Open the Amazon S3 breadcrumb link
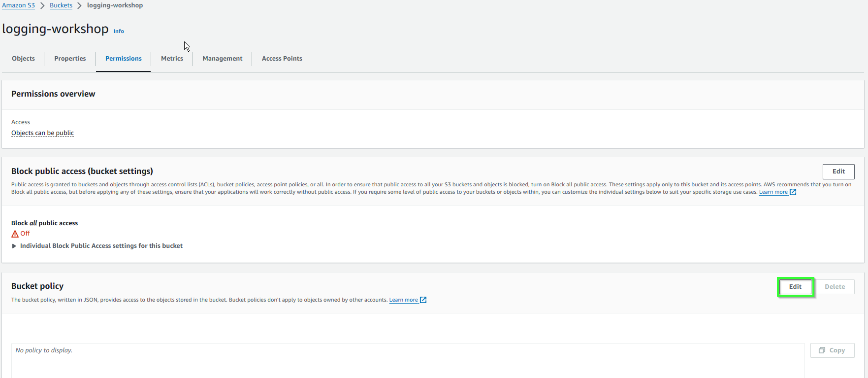The width and height of the screenshot is (868, 378). click(x=19, y=5)
